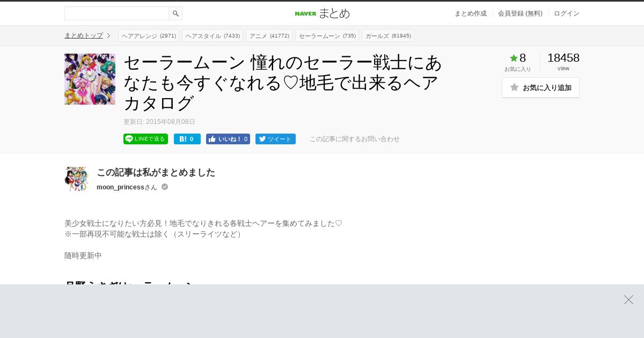Click Twitter ツイート button
This screenshot has width=644, height=338.
point(275,139)
